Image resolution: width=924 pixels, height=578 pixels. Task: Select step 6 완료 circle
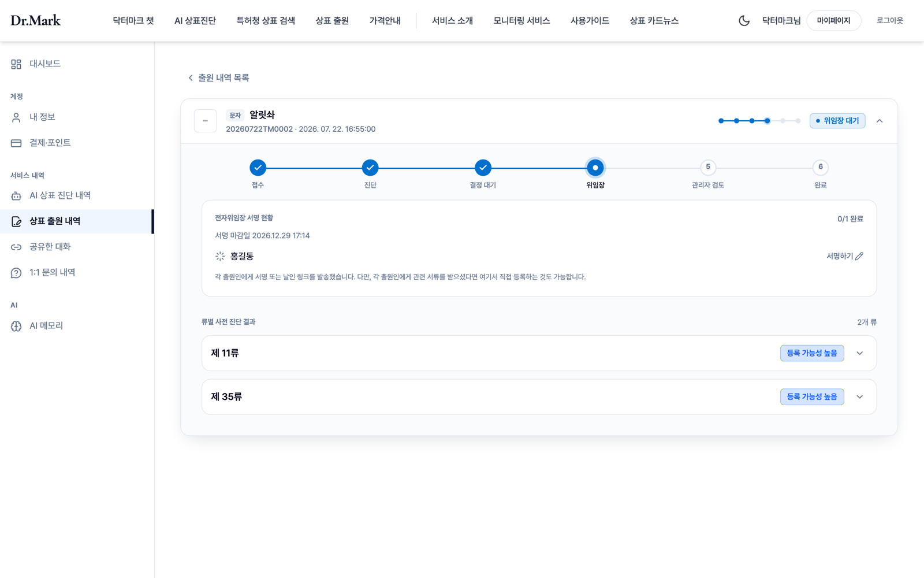coord(821,167)
